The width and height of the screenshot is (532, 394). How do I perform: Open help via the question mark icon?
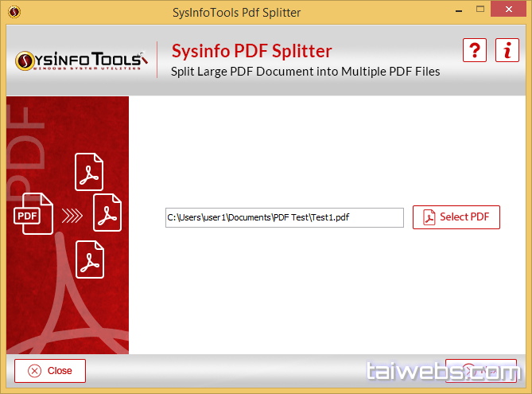point(475,51)
